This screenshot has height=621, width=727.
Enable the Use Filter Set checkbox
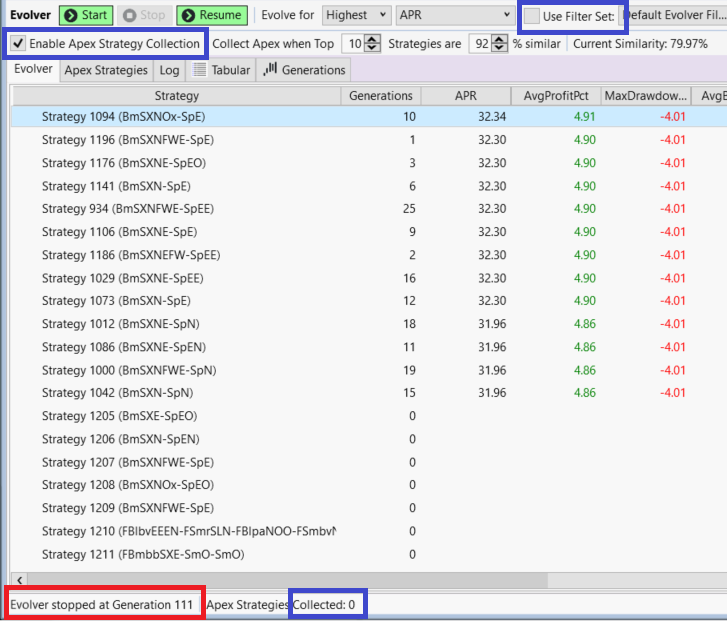[x=534, y=16]
